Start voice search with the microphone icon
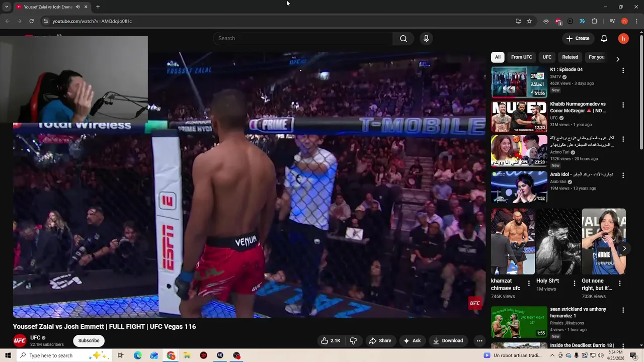The height and width of the screenshot is (362, 644). tap(426, 39)
